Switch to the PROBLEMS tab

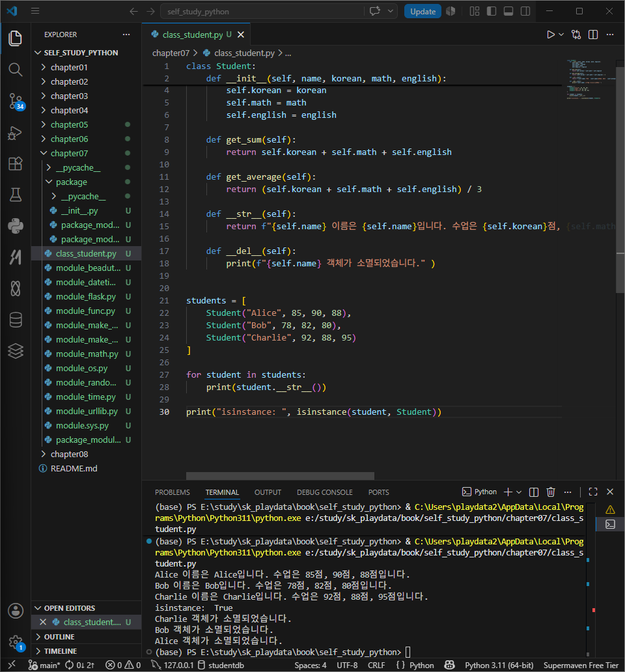[173, 492]
